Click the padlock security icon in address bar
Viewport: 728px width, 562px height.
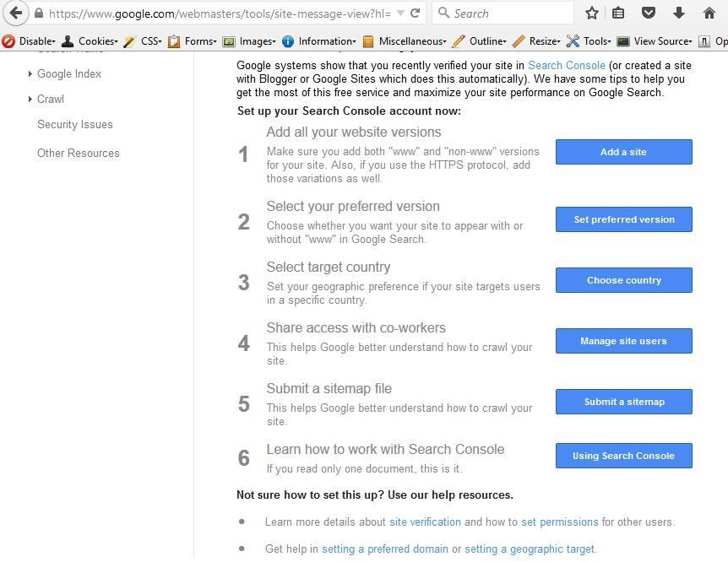pyautogui.click(x=39, y=13)
